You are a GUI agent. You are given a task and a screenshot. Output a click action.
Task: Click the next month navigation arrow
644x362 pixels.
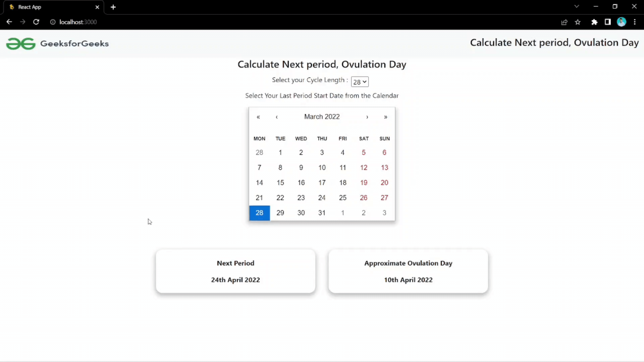point(367,117)
